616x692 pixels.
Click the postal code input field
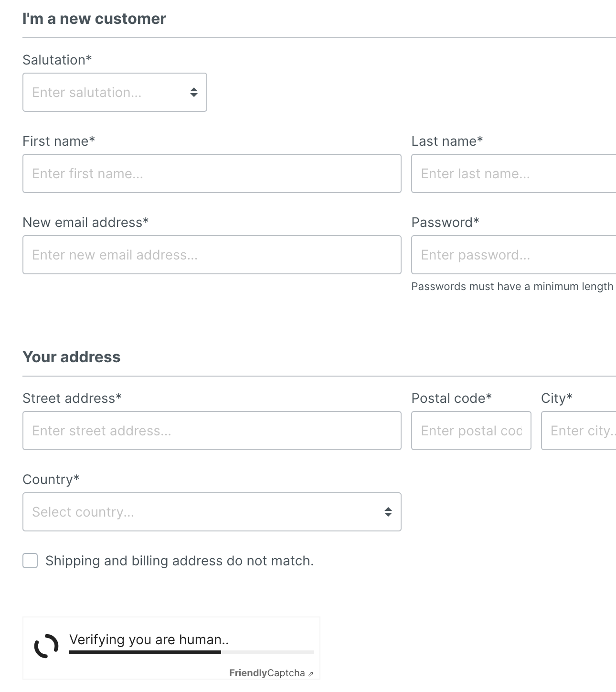471,431
